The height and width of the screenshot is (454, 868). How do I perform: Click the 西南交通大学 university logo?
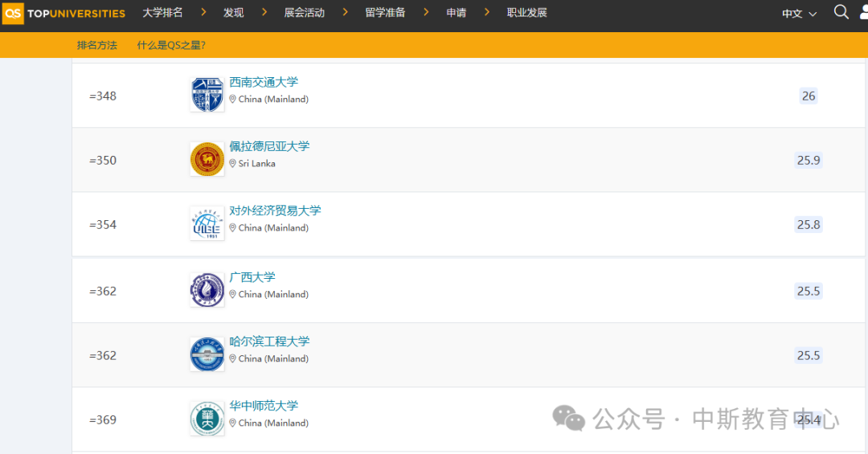(207, 95)
